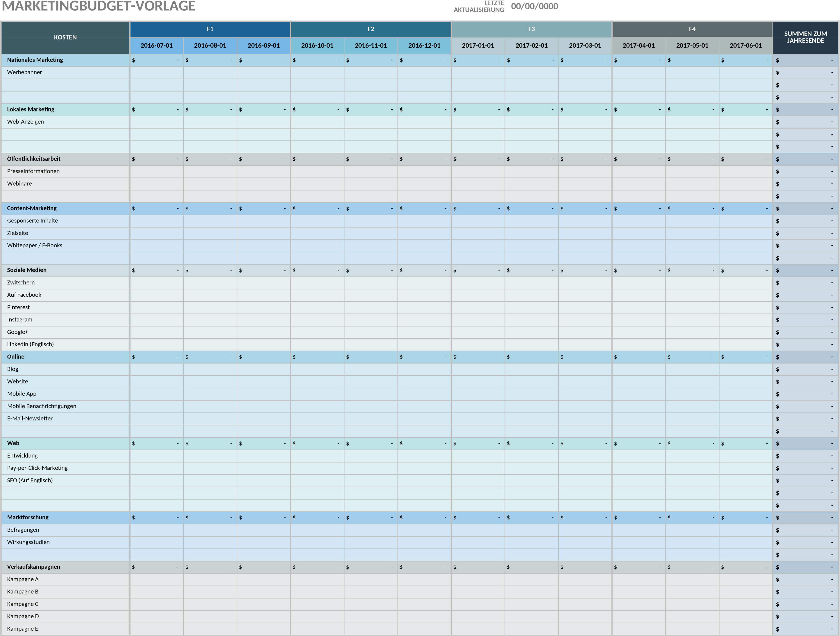Screen dimensions: 840x636
Task: Select the Webinare cell
Action: (x=65, y=184)
